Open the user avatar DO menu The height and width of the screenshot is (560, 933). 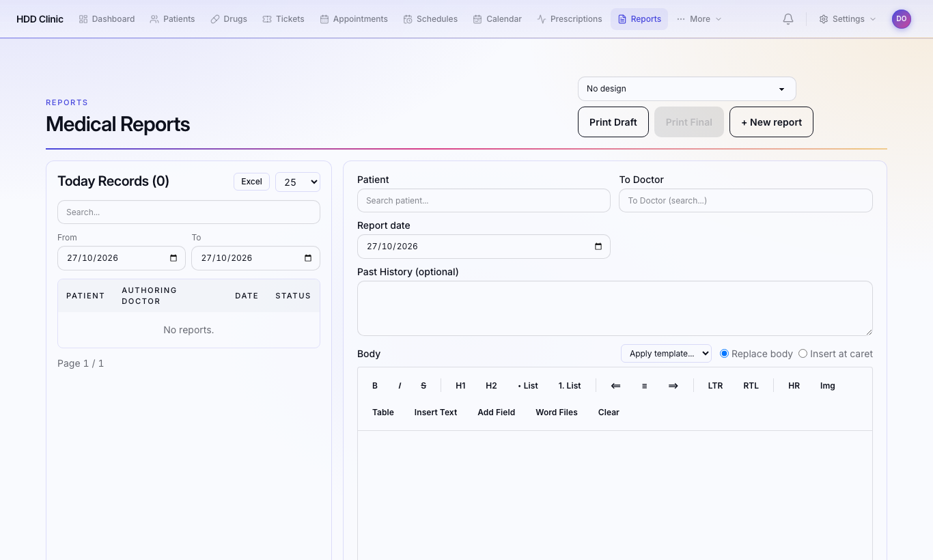[902, 19]
